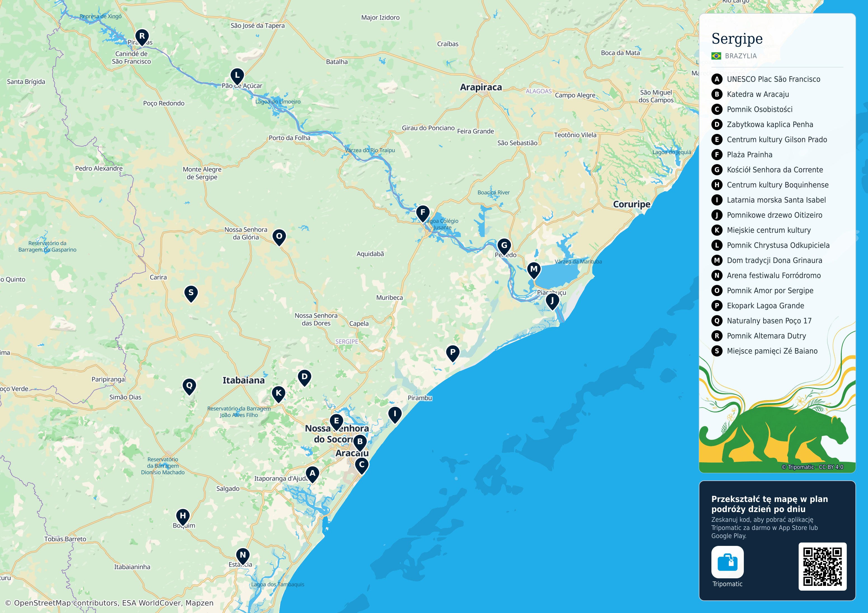Click the Sergipe heading
This screenshot has height=613, width=868.
[x=737, y=39]
